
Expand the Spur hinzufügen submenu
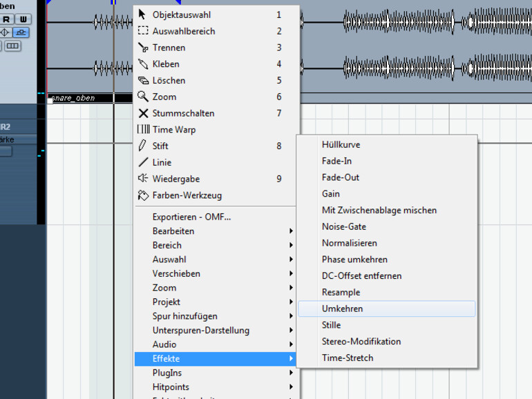tap(216, 316)
